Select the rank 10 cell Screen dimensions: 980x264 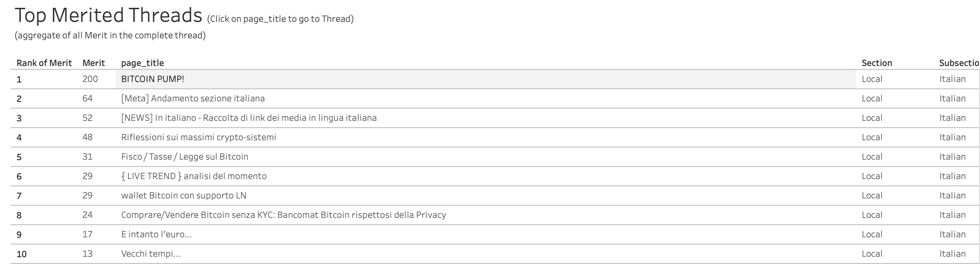click(22, 254)
